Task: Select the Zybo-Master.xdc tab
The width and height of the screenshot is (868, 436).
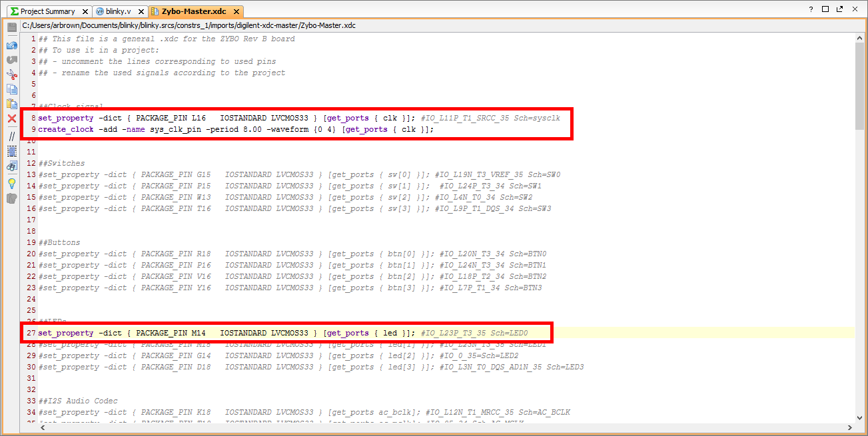Action: tap(194, 11)
